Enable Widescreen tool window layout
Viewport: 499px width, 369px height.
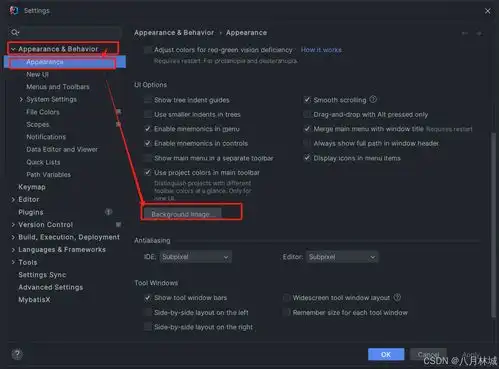pos(286,297)
